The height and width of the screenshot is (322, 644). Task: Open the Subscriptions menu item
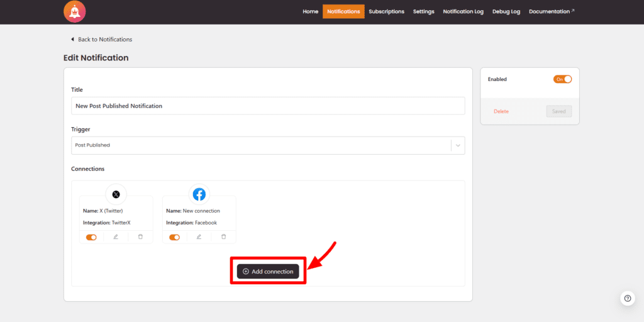(x=387, y=11)
